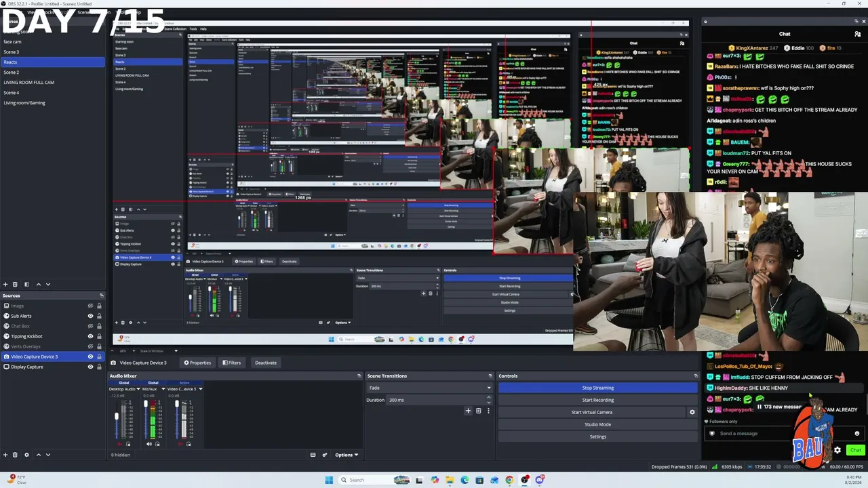Screen dimensions: 868x488
Task: Open the Windows Start menu
Action: point(329,480)
